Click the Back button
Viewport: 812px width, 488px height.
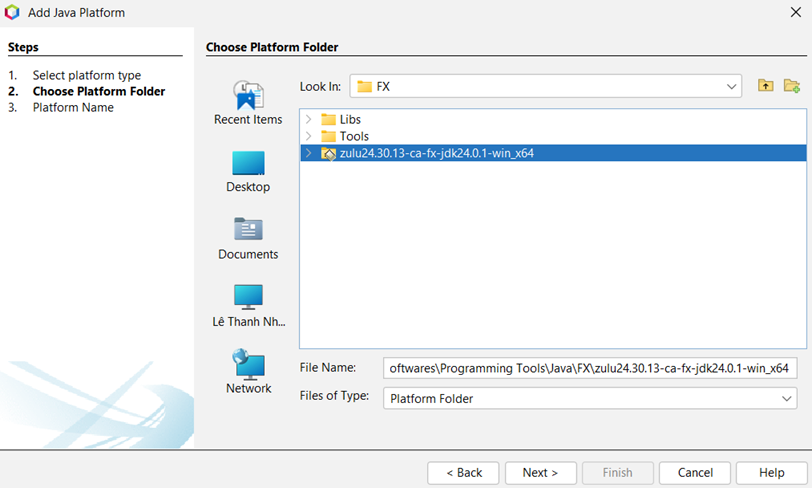(463, 472)
